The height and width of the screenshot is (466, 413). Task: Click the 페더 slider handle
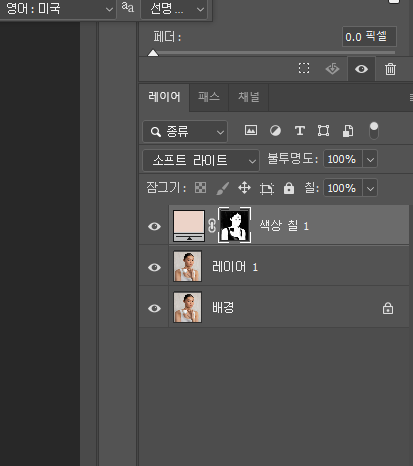(153, 53)
